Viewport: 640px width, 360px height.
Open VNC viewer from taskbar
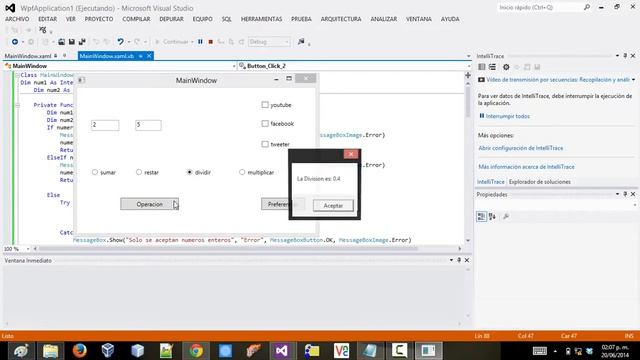click(x=341, y=351)
